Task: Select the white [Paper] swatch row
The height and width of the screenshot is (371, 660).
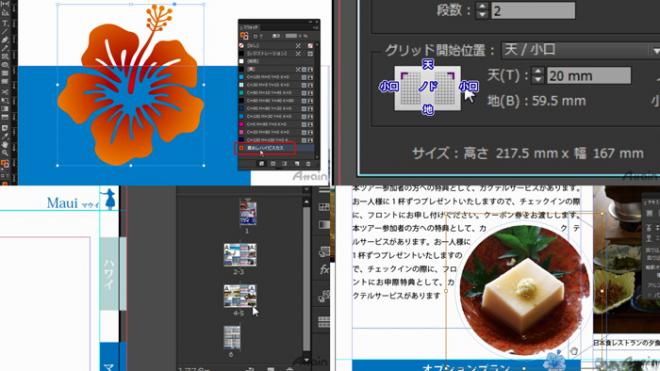Action: [277, 61]
